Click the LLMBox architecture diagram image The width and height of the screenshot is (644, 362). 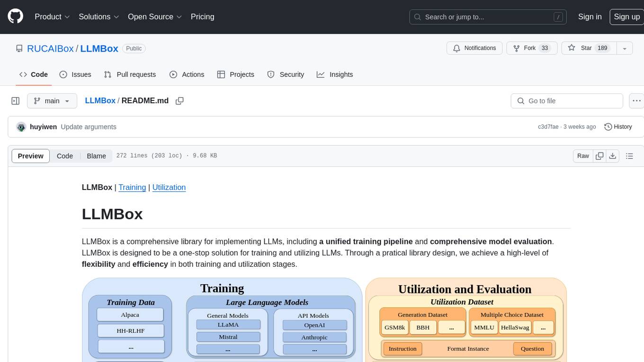pos(324,320)
